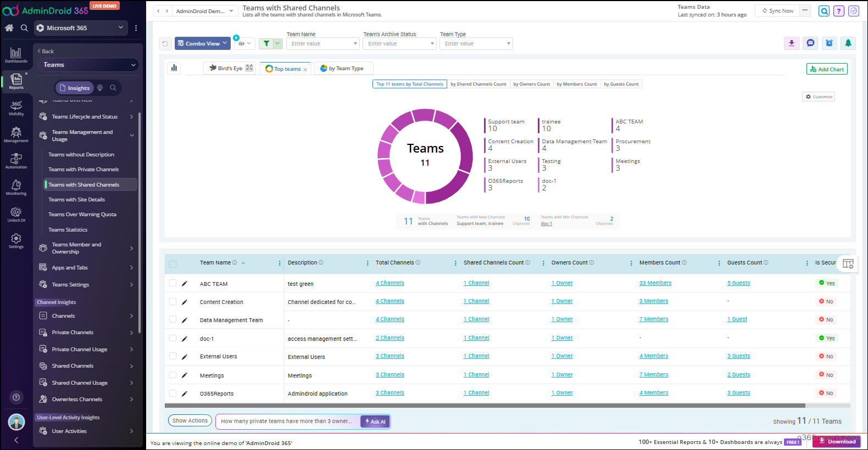Open the Combo View dropdown

click(x=203, y=43)
